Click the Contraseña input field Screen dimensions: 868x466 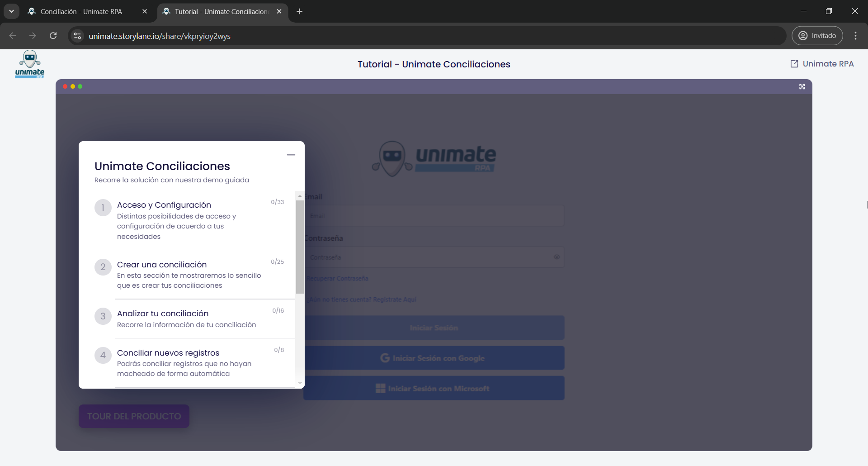coord(434,257)
